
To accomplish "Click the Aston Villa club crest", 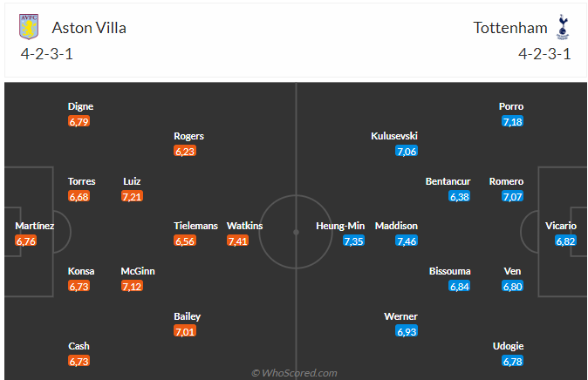I will [x=29, y=28].
